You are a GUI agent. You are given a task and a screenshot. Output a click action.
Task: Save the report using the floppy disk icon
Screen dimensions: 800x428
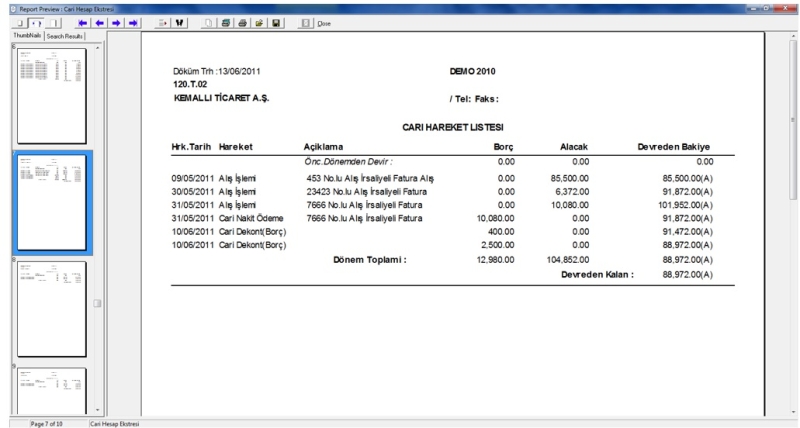276,21
